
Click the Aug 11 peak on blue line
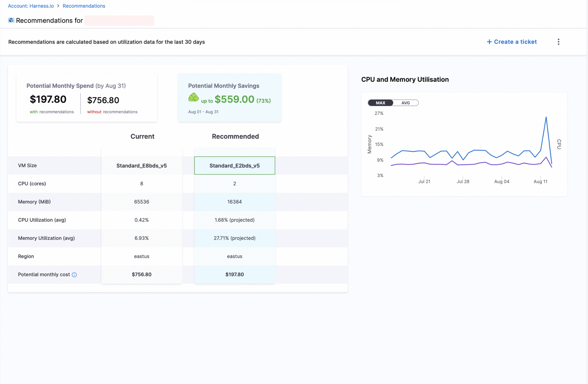pyautogui.click(x=546, y=117)
